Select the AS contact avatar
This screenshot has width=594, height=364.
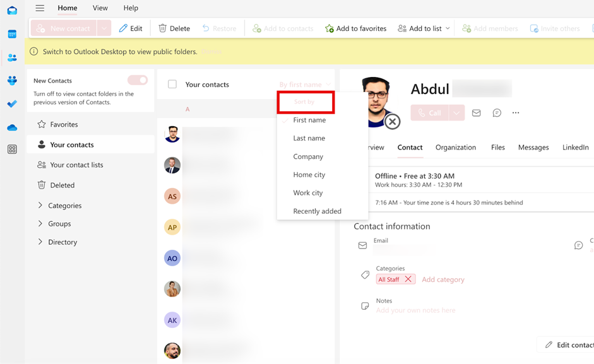pos(172,197)
